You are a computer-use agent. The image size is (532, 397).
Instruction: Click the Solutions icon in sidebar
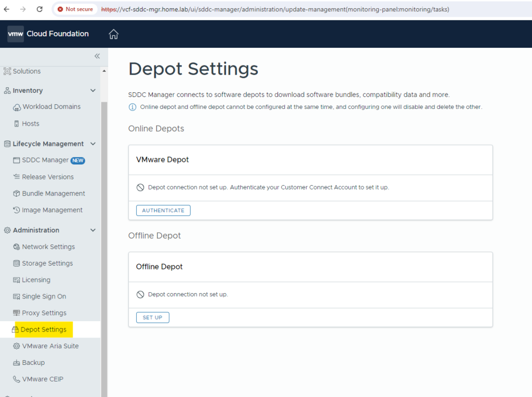coord(7,71)
